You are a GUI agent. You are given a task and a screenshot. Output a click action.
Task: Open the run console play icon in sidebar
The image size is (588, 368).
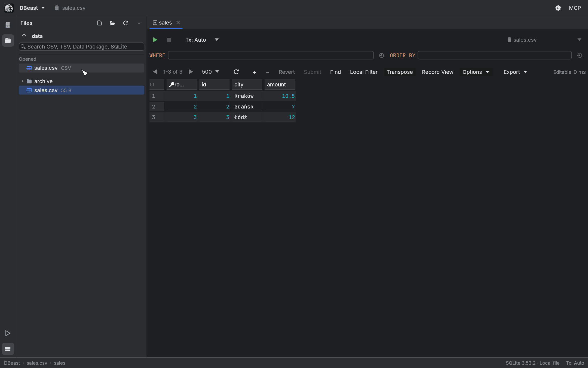coord(8,333)
